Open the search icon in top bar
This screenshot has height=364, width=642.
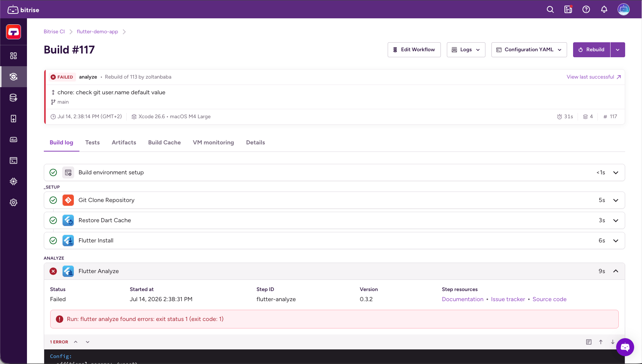click(550, 9)
